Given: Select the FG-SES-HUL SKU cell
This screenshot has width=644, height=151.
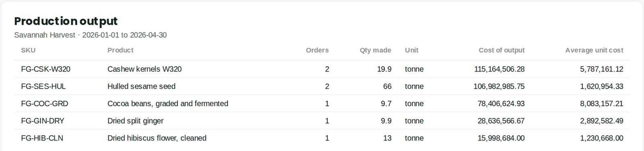Looking at the screenshot, I should pos(43,86).
